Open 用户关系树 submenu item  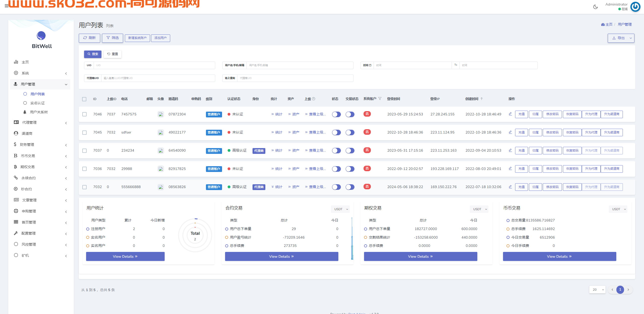(x=39, y=112)
